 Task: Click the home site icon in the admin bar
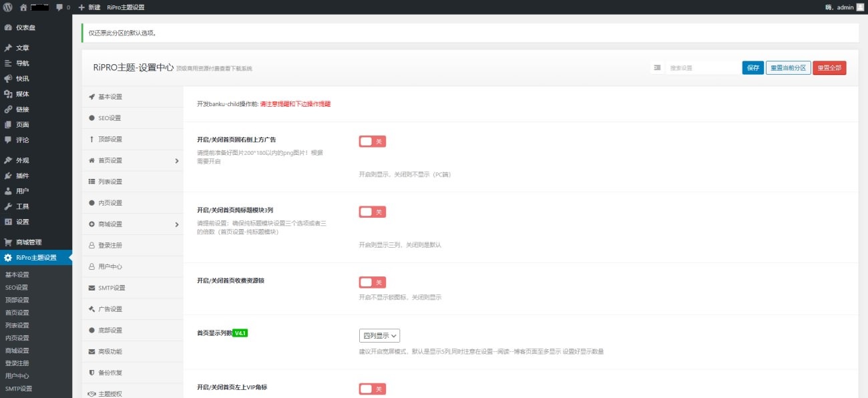[23, 7]
